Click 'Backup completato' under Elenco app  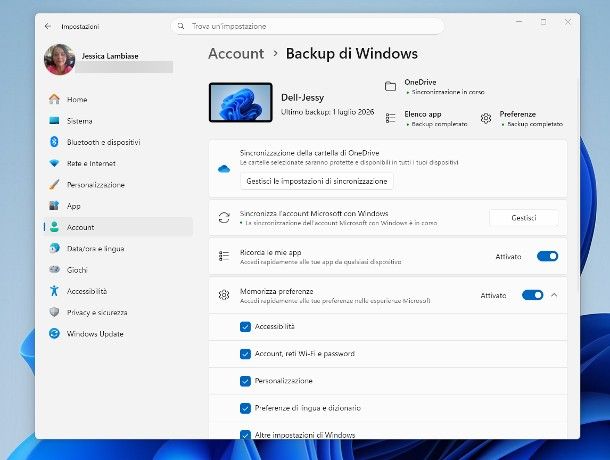439,124
